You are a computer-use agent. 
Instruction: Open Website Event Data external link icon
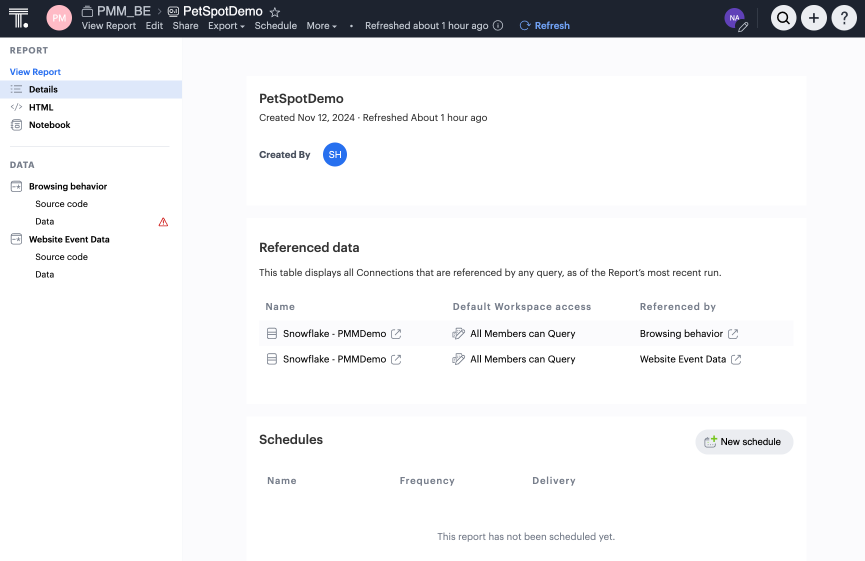pos(736,359)
